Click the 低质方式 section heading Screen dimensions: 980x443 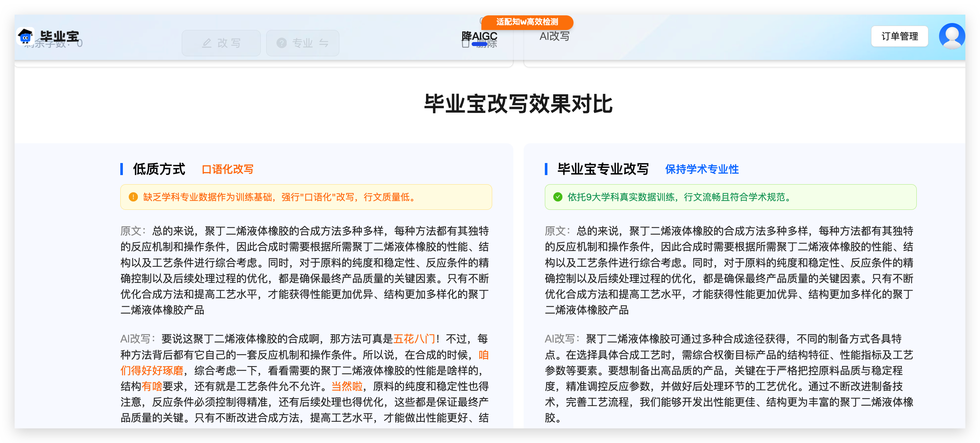[159, 169]
